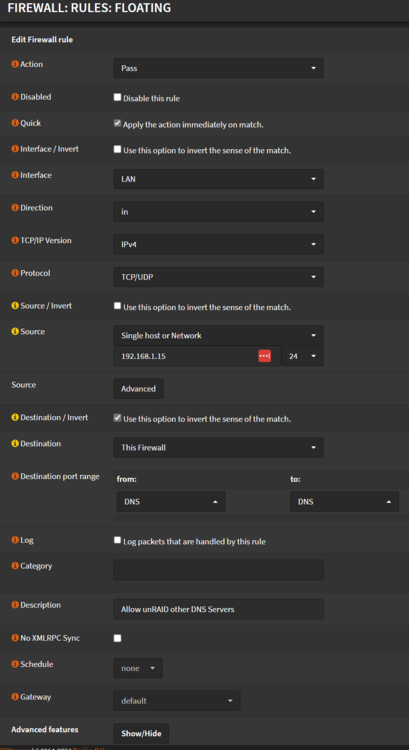Click the source address field 192.168.1.15
Viewport: 409px width, 750px height.
tap(197, 356)
